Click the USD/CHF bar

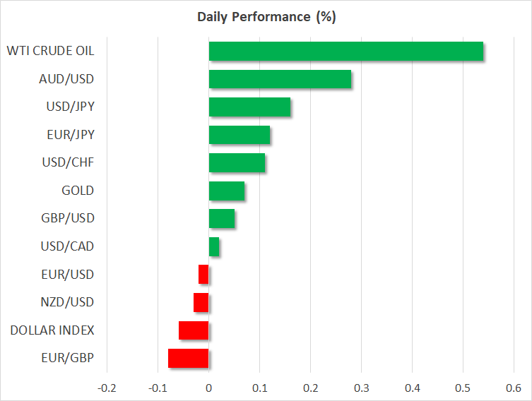[237, 163]
